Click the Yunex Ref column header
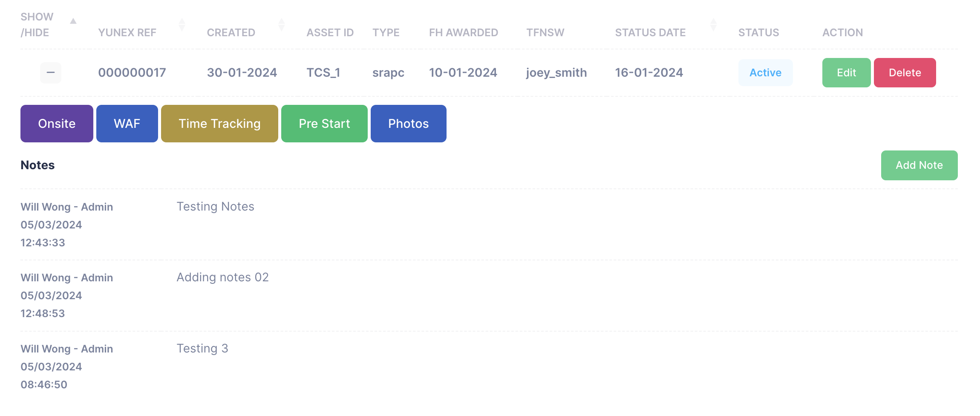980x416 pixels. click(127, 32)
